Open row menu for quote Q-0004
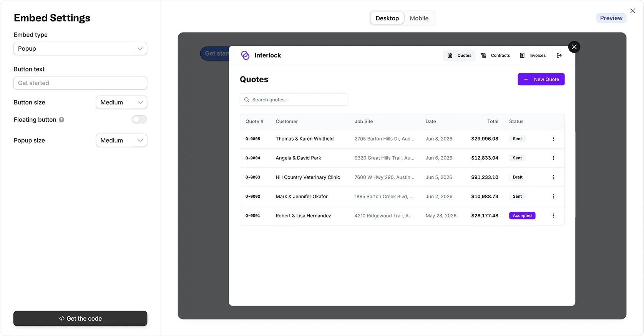 click(x=553, y=158)
